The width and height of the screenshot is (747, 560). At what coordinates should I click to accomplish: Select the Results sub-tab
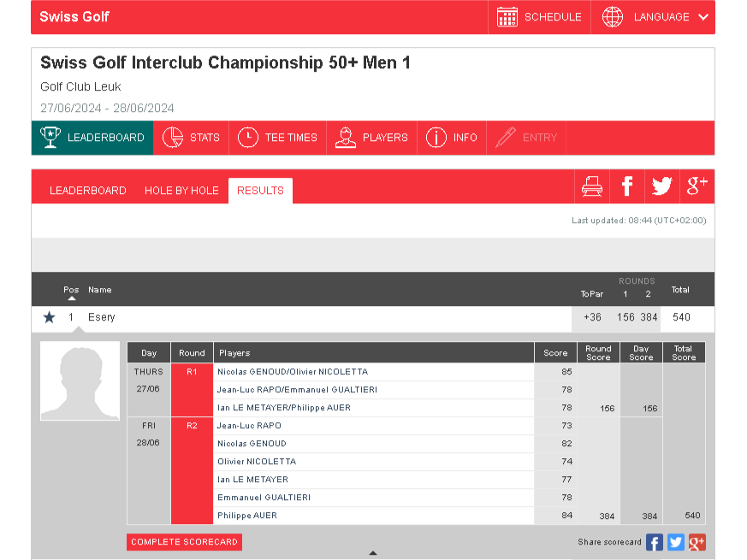[x=261, y=191]
